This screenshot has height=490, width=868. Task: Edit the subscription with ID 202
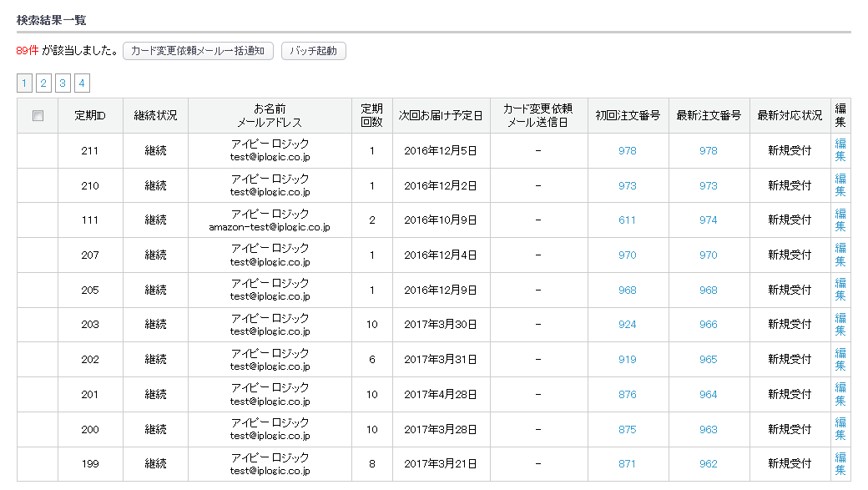[x=840, y=359]
